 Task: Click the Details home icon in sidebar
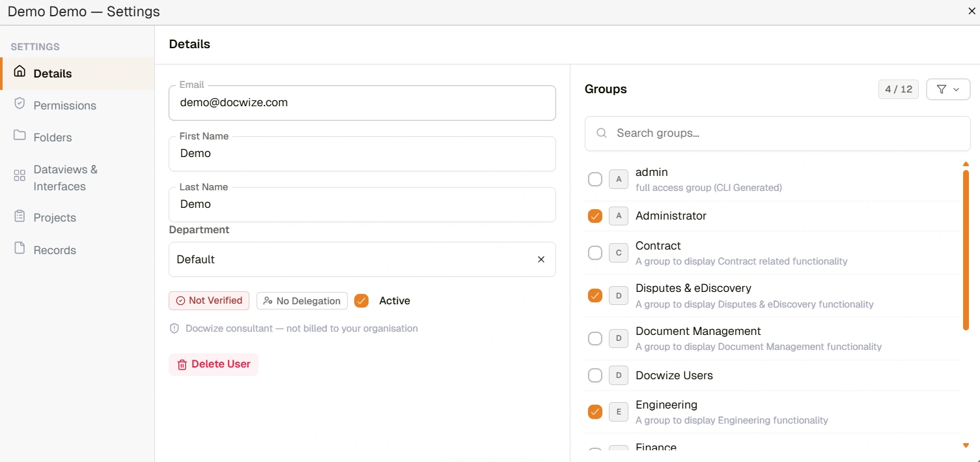coord(20,72)
